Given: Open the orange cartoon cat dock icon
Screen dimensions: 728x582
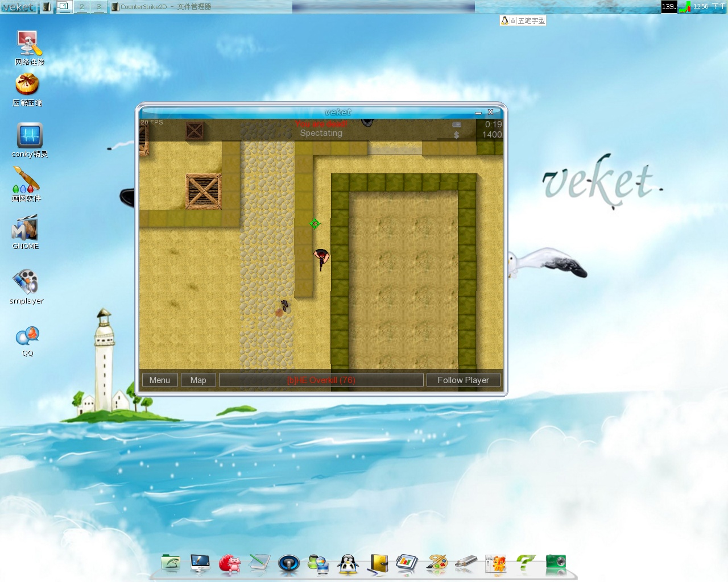Looking at the screenshot, I should point(496,564).
